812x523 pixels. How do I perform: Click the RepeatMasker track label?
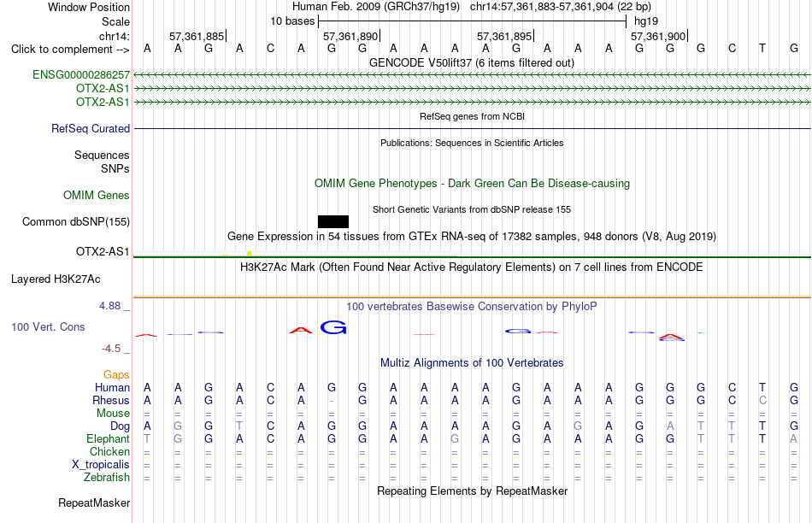coord(94,502)
